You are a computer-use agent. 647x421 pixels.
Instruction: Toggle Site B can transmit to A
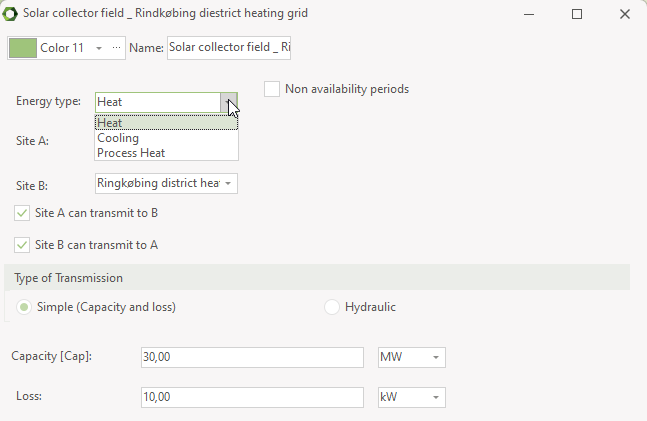pyautogui.click(x=23, y=244)
